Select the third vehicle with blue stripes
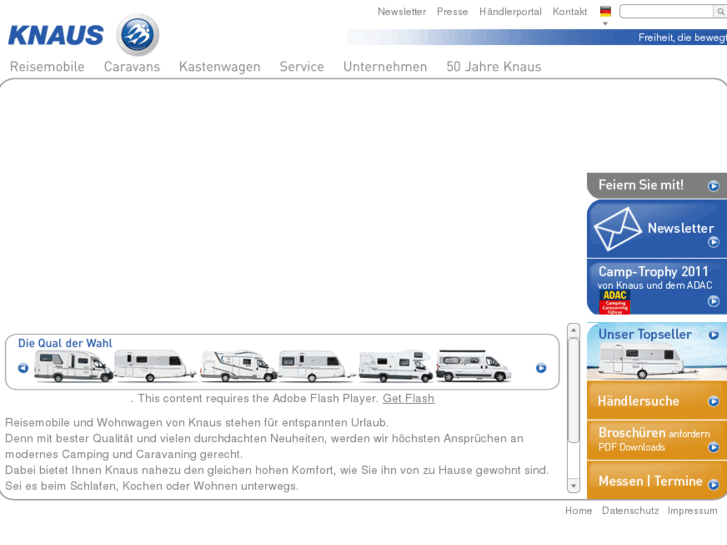 pyautogui.click(x=238, y=366)
